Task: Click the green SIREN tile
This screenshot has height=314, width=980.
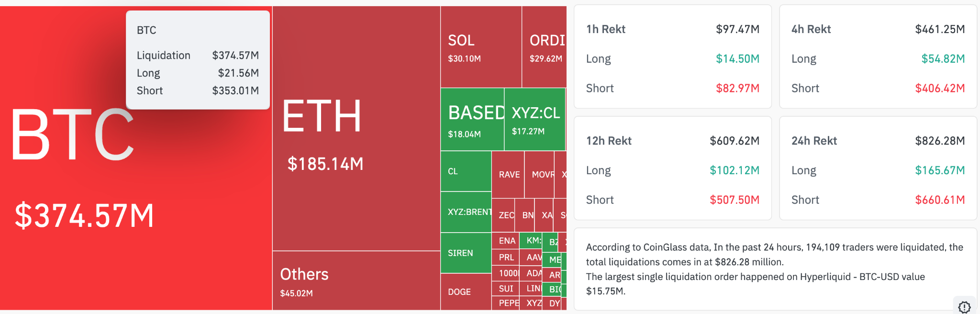Action: pos(465,253)
